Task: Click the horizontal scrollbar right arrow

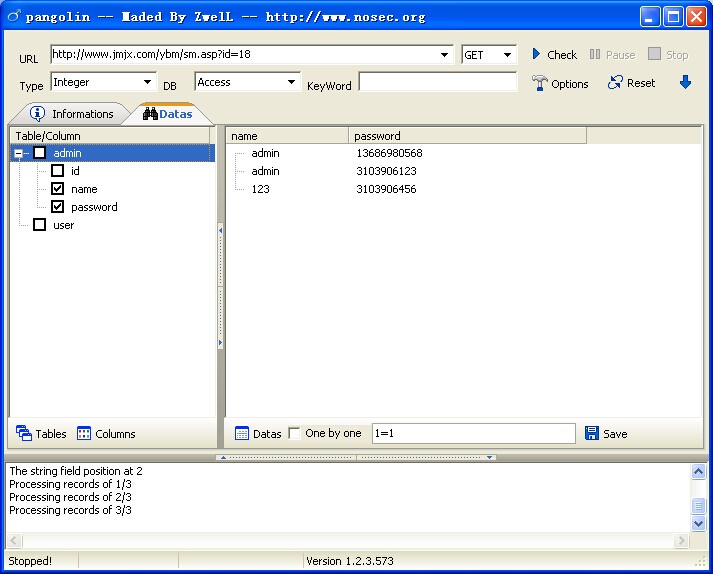Action: click(x=681, y=540)
